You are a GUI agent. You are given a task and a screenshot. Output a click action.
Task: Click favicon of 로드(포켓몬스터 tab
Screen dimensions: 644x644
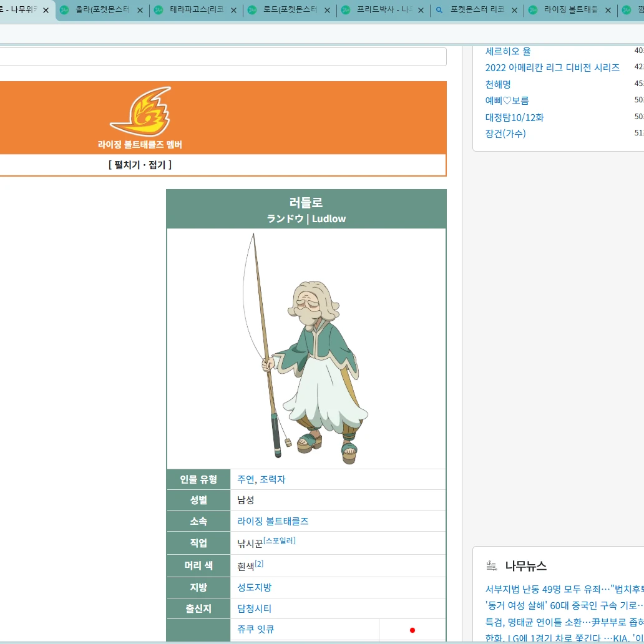pyautogui.click(x=252, y=10)
